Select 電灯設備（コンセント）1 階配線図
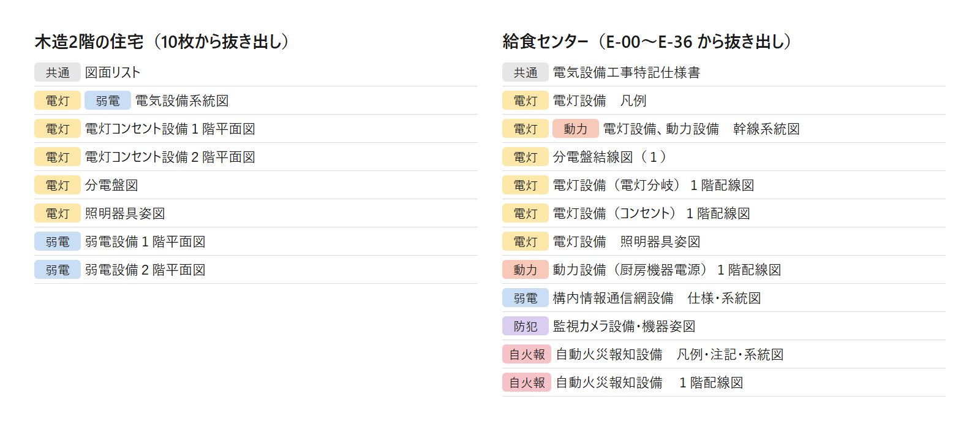The image size is (980, 426). tap(652, 213)
